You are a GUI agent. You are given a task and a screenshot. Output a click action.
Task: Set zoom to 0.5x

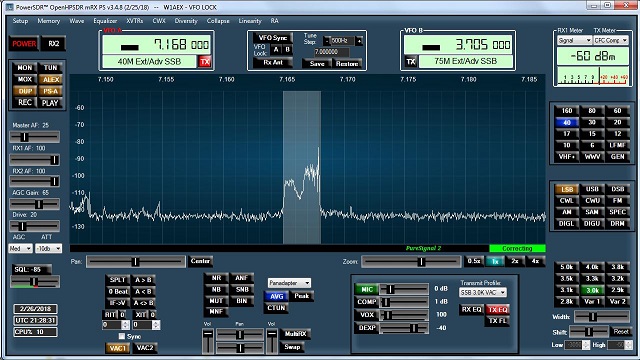473,261
